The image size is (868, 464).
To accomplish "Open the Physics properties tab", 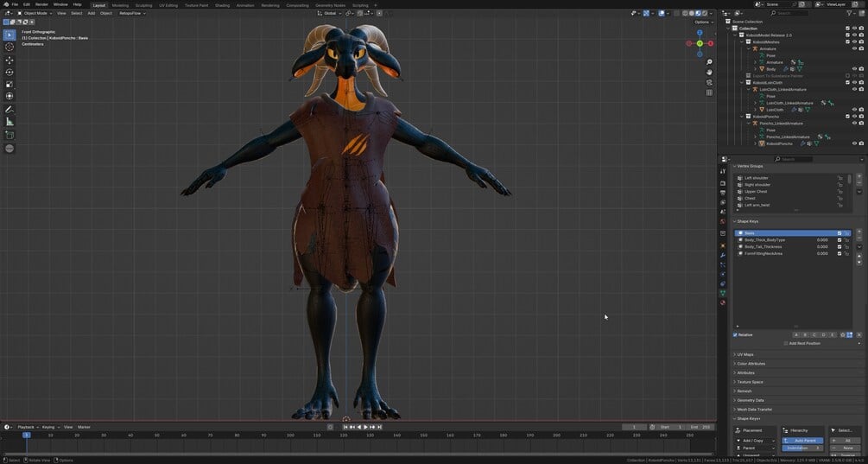I will pos(722,274).
